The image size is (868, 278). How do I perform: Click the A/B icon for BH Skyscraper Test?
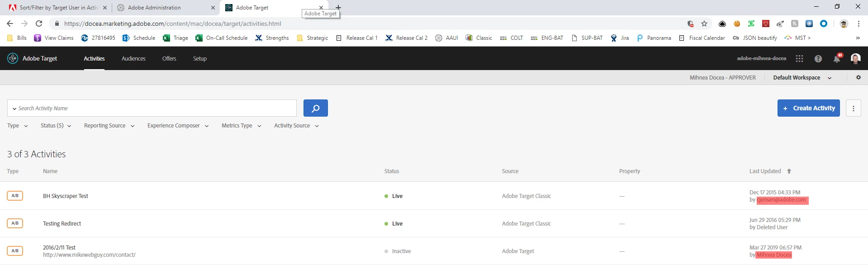point(15,196)
